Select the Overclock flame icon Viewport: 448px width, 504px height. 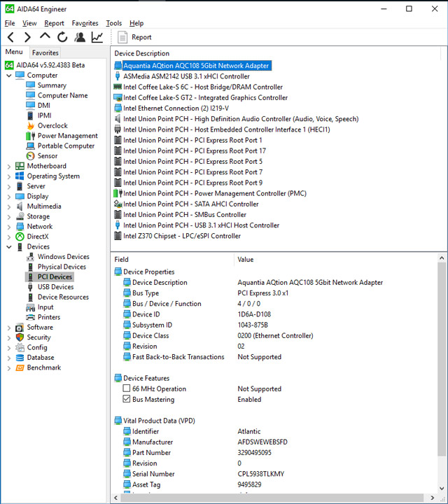tap(31, 126)
